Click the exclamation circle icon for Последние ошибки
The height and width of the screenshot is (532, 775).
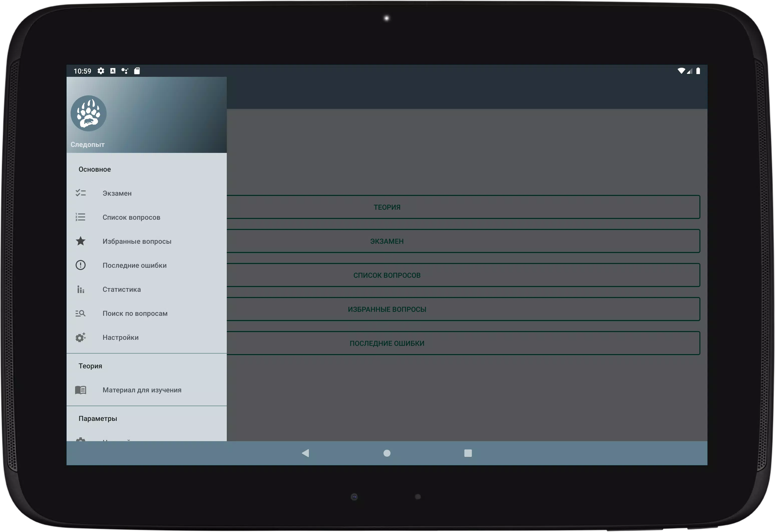click(x=80, y=265)
